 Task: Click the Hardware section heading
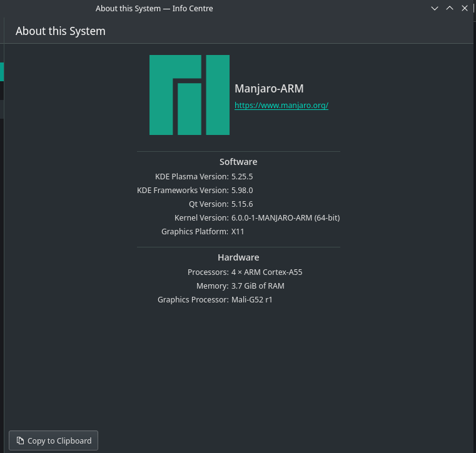(238, 257)
